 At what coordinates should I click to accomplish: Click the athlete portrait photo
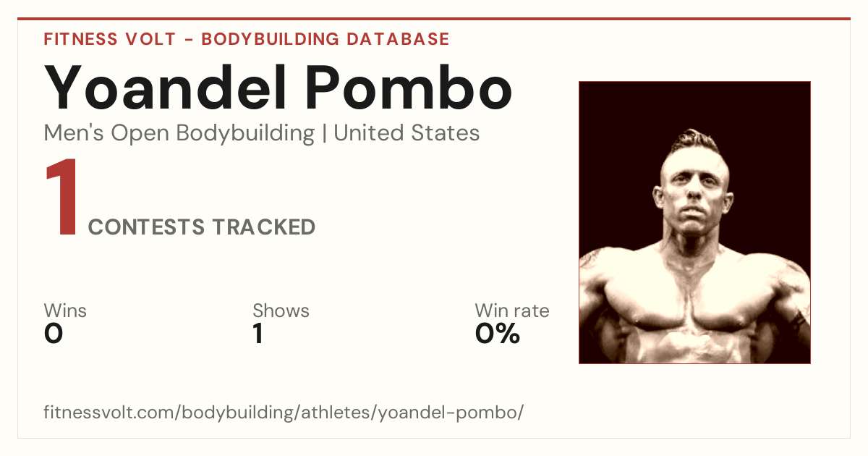coord(694,222)
